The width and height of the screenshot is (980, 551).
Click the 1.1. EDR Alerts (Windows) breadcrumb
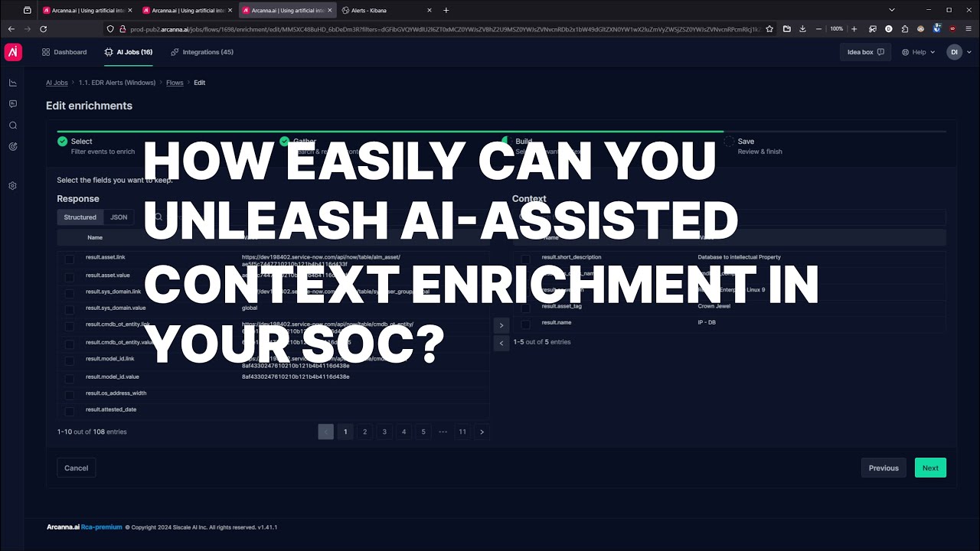(x=117, y=83)
